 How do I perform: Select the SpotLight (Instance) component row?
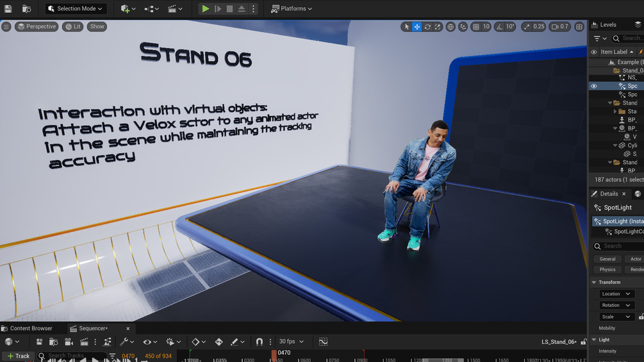[x=618, y=221]
